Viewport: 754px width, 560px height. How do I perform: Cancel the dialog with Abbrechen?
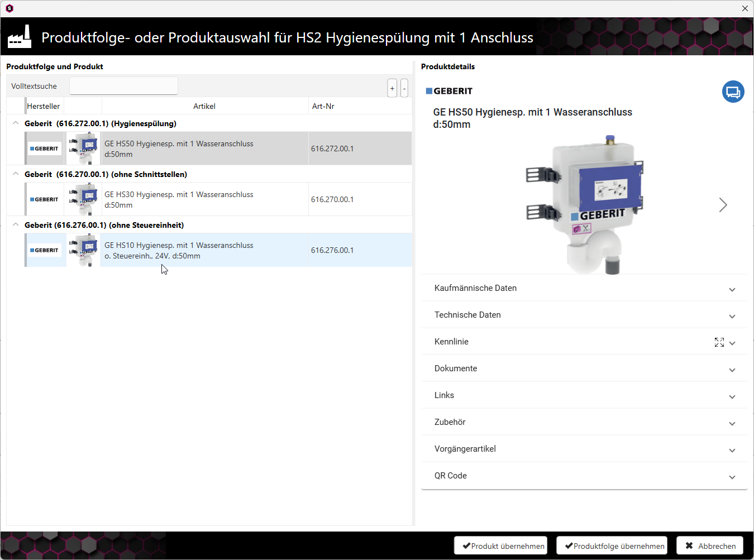(710, 545)
